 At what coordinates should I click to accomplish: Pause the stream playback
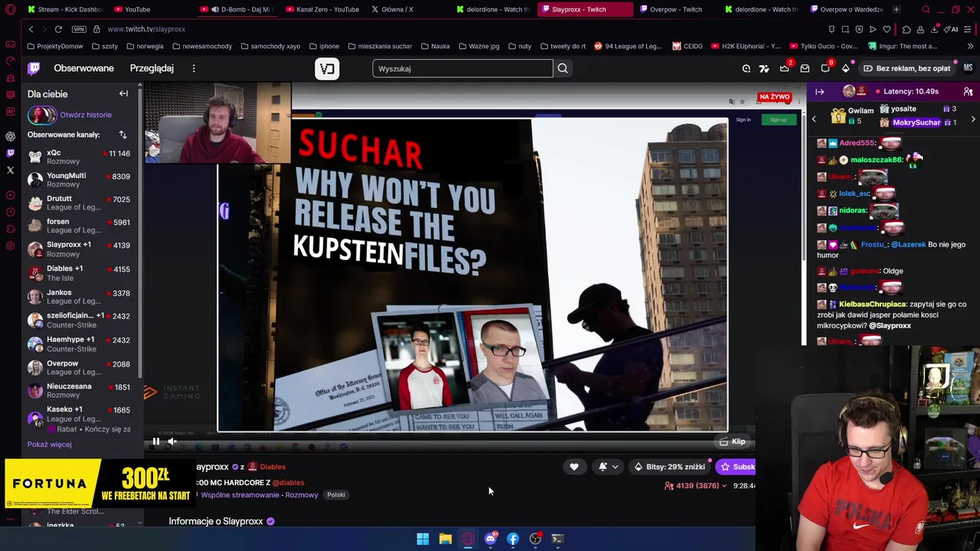click(155, 441)
